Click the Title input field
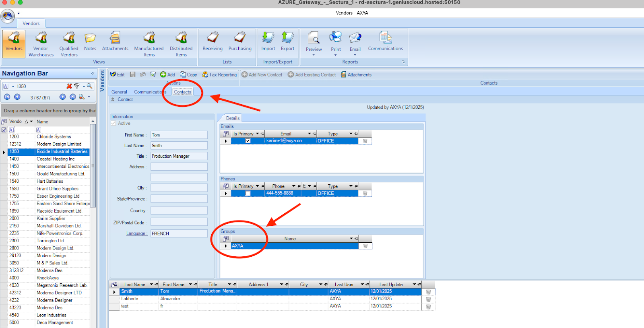The height and width of the screenshot is (328, 644). coord(179,156)
